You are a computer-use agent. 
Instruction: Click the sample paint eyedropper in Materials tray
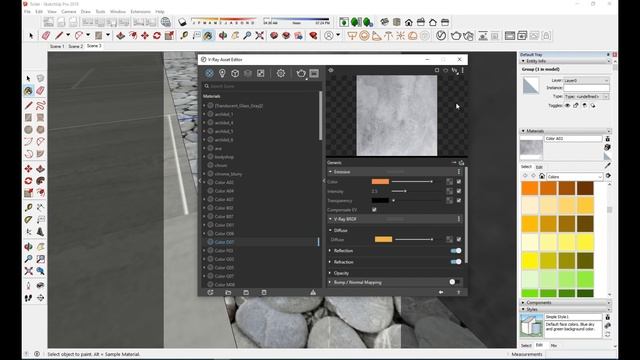[x=608, y=165]
